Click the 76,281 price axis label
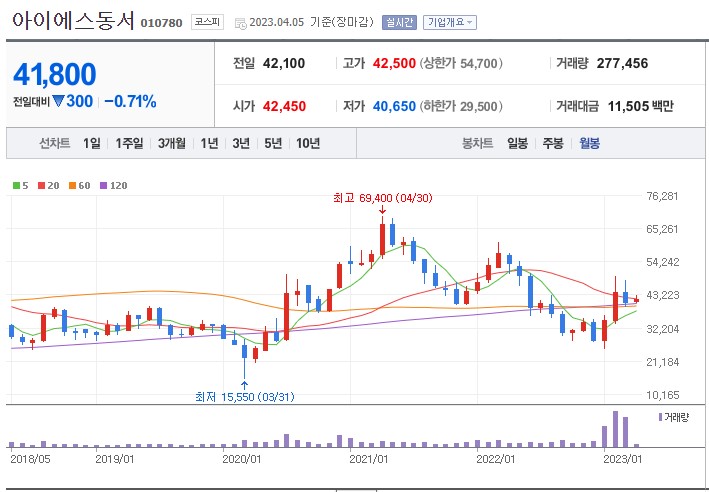 [662, 196]
